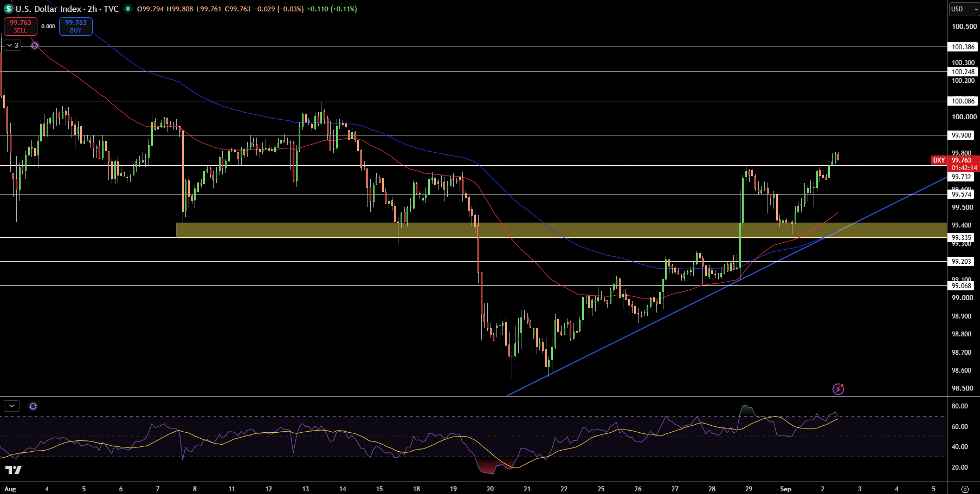
Task: Click the 80.00 value on the RSI scale
Action: 960,406
